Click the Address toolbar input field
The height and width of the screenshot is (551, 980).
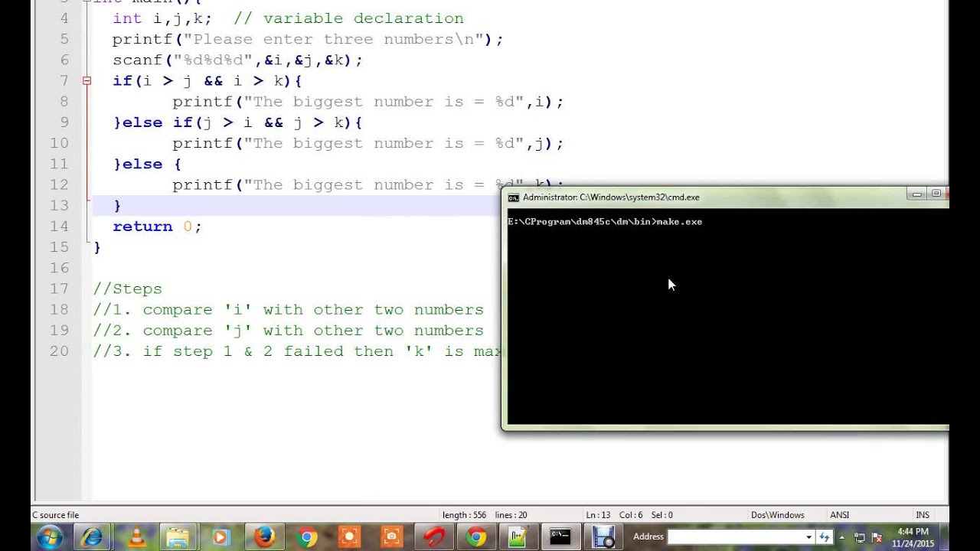(x=735, y=537)
